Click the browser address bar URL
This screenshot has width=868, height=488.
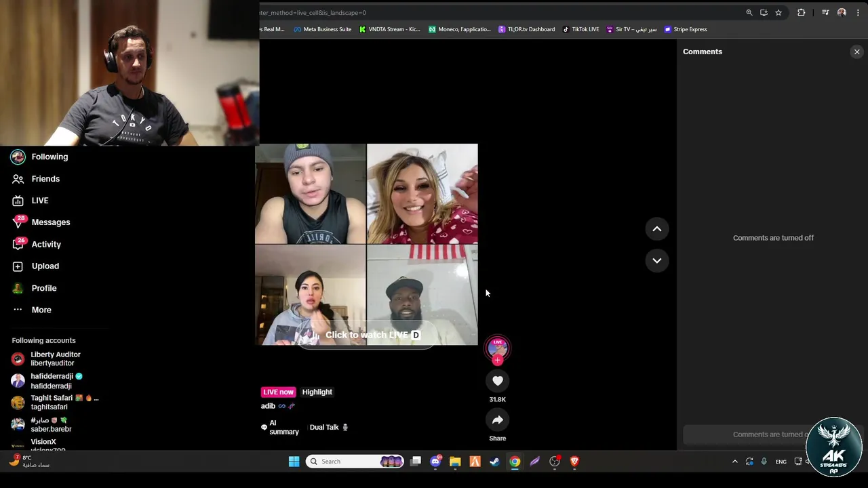pos(313,13)
